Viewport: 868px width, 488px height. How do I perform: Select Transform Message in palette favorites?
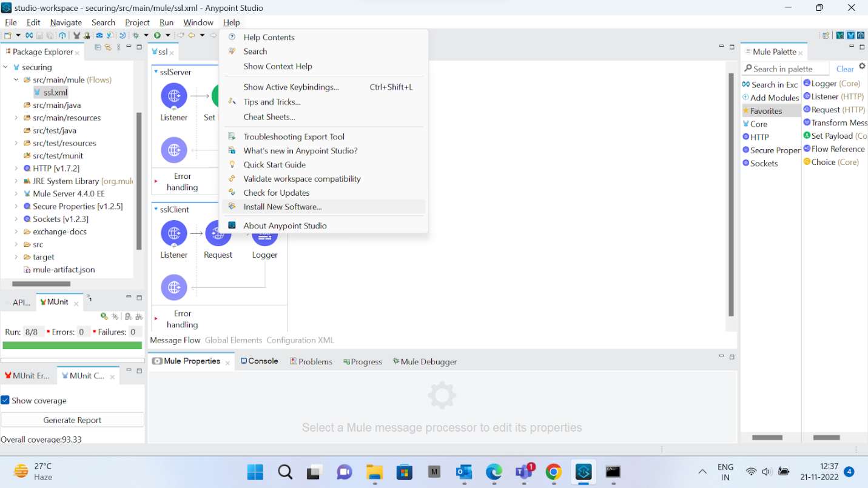(835, 122)
